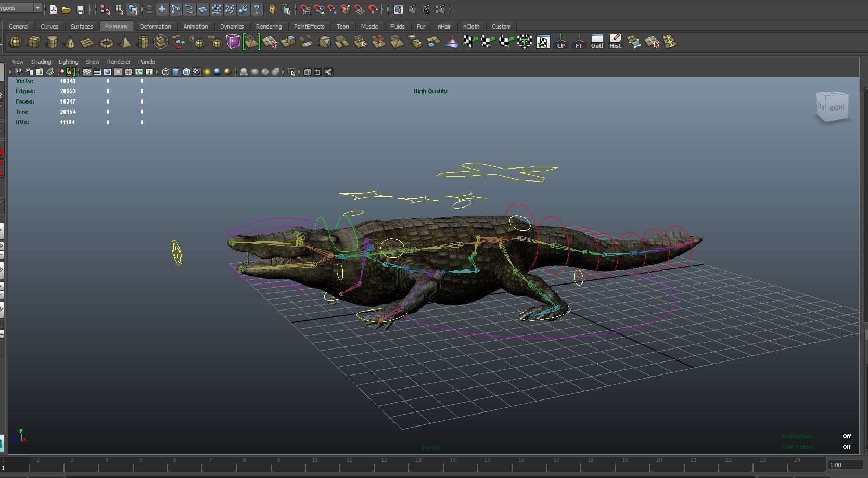868x478 pixels.
Task: Click the FT freeze transformations shelf button
Action: click(579, 42)
